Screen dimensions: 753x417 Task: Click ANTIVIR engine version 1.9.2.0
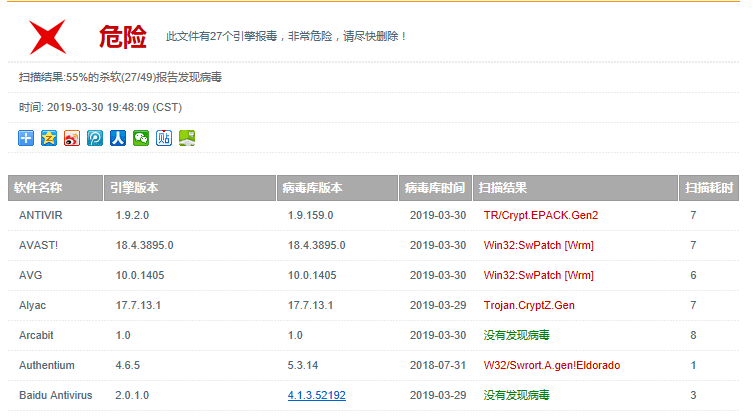[132, 215]
